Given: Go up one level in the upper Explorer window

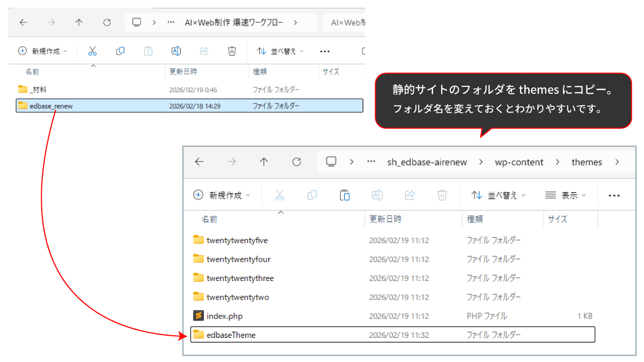Looking at the screenshot, I should [x=79, y=23].
